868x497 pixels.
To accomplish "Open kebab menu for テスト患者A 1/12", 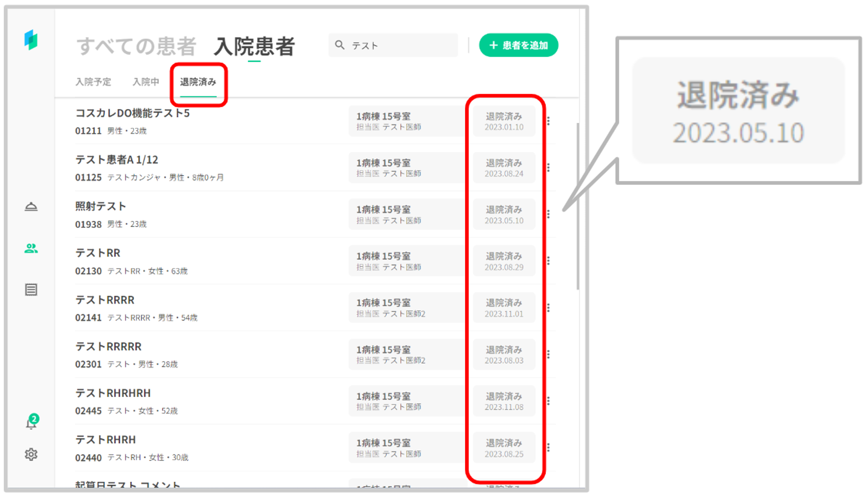I will pyautogui.click(x=549, y=168).
